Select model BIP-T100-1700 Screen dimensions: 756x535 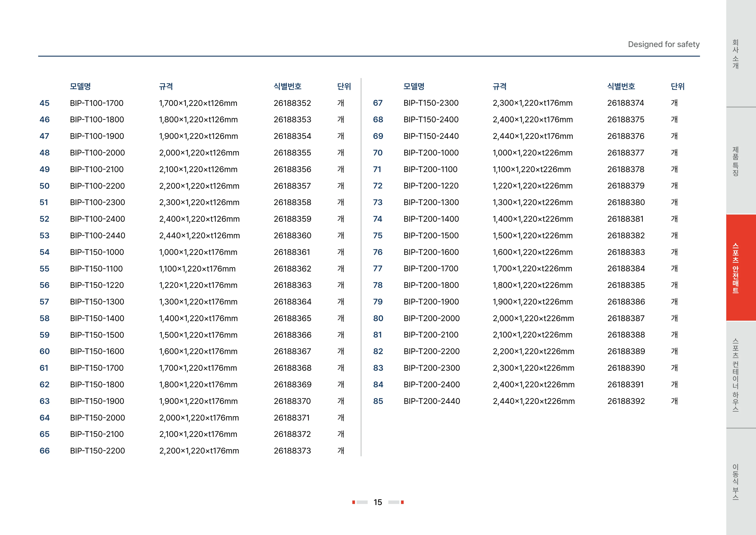(97, 103)
